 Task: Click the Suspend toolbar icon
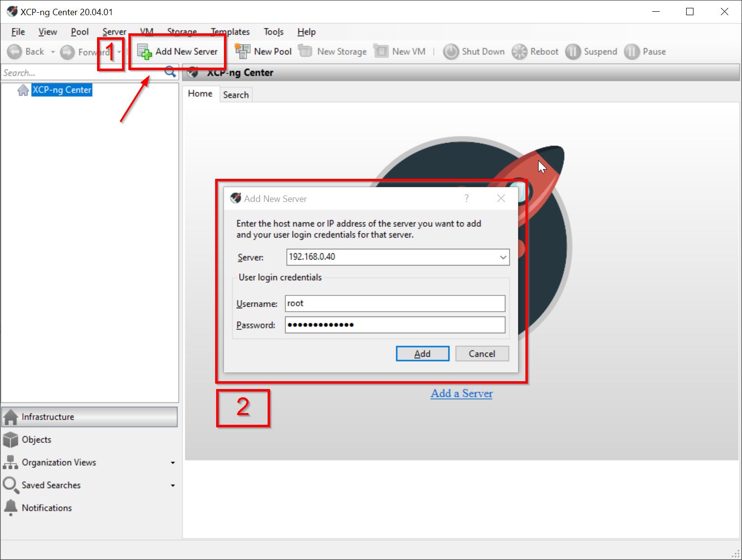click(x=572, y=51)
